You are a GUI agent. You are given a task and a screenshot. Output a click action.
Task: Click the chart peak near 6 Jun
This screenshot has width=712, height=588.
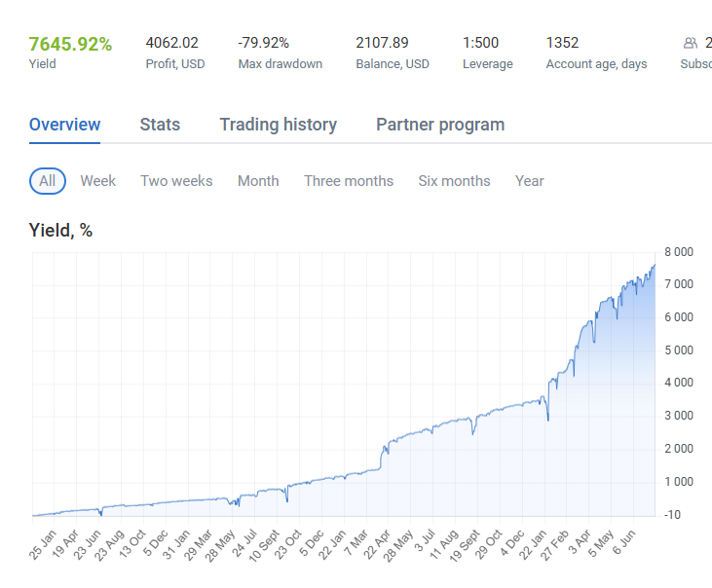(x=655, y=265)
